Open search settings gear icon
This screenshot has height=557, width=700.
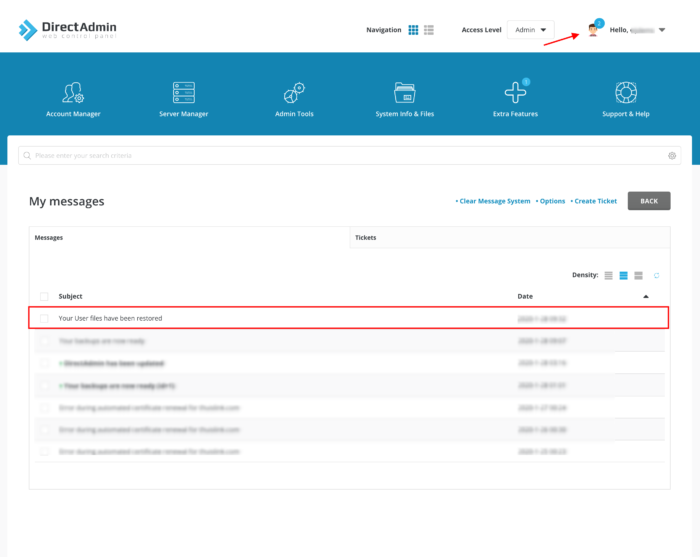(x=673, y=156)
